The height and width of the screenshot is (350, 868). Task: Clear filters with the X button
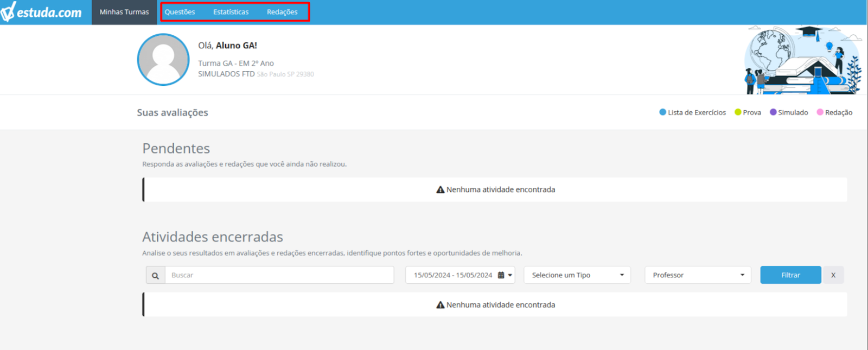[833, 275]
